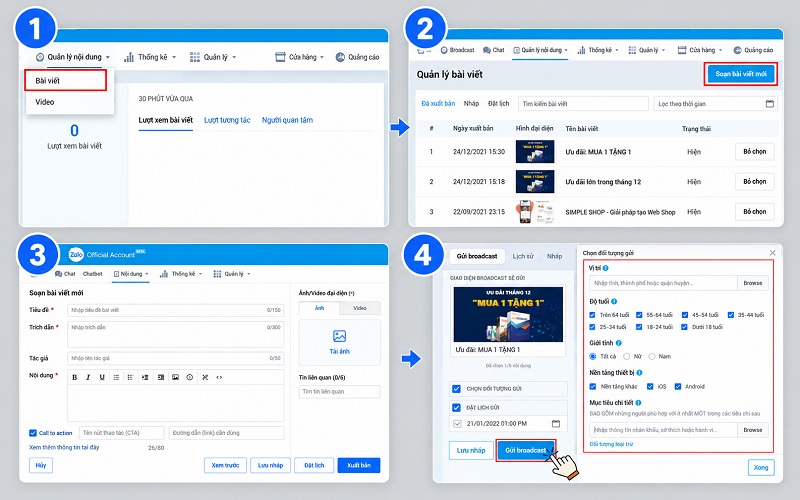The image size is (800, 500).
Task: Switch to Lượt tương tác tab
Action: [x=227, y=120]
